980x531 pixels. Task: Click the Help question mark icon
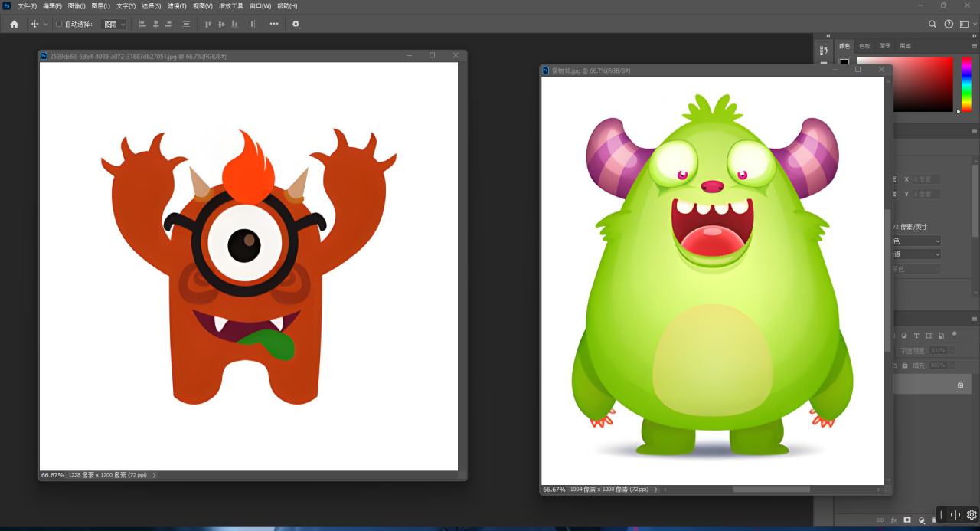[x=949, y=24]
